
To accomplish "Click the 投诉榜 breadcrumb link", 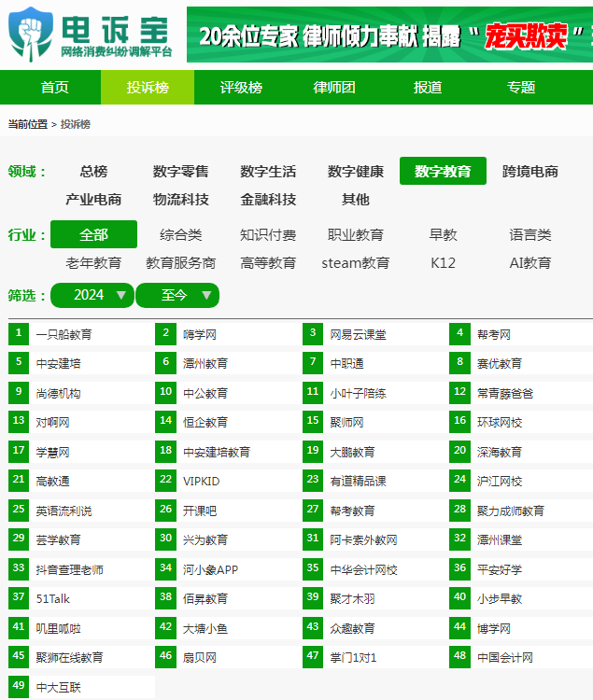I will point(76,124).
